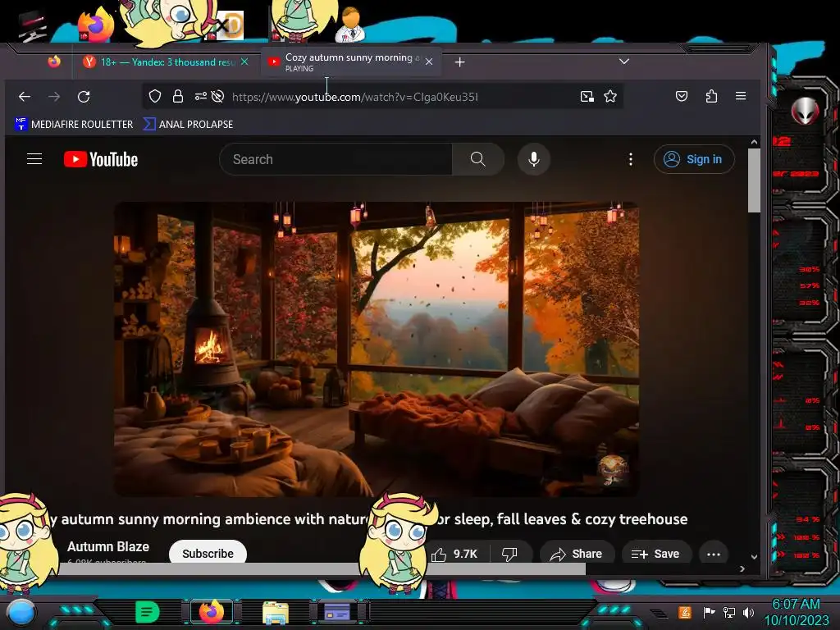Click the orange Java tray icon
Image resolution: width=840 pixels, height=630 pixels.
[685, 612]
